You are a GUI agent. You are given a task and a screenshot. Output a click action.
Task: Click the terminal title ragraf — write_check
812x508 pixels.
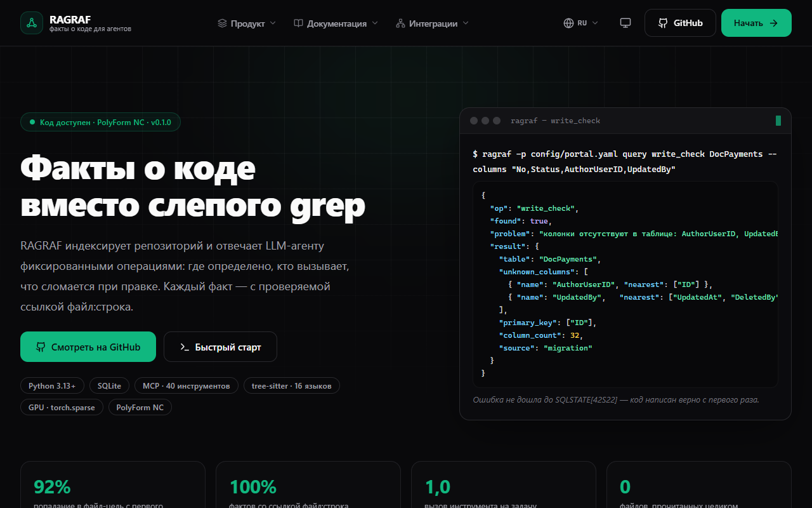point(555,121)
